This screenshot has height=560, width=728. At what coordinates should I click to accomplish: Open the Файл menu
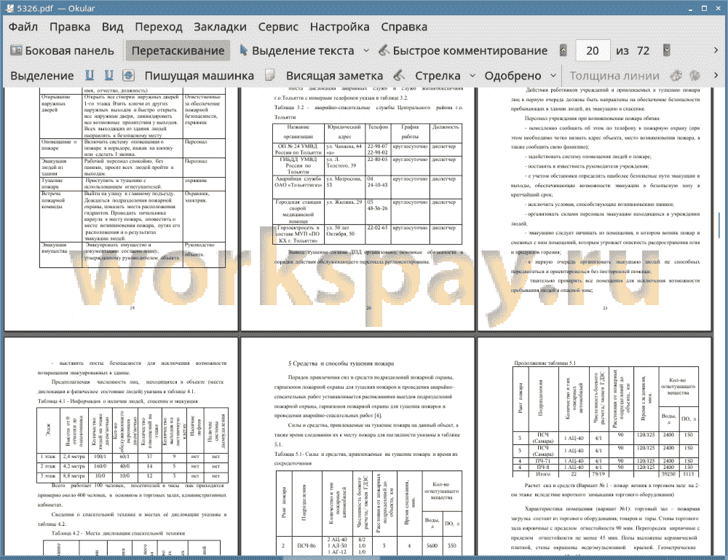[x=23, y=27]
